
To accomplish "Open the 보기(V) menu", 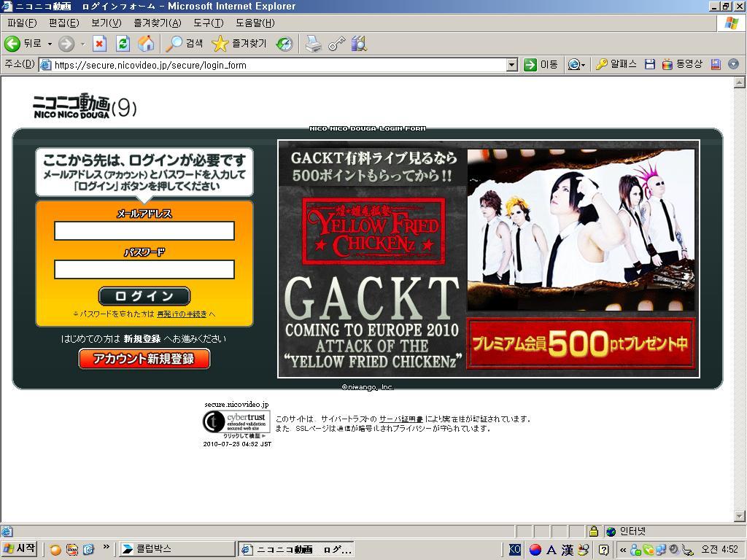I will [106, 23].
